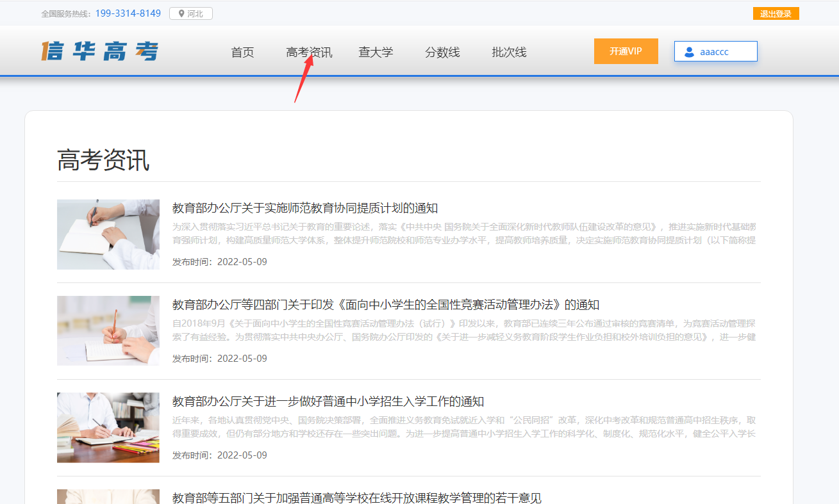Click 发布时间：2022-05-09 under the 招生入学 article
The image size is (839, 504).
tap(220, 455)
